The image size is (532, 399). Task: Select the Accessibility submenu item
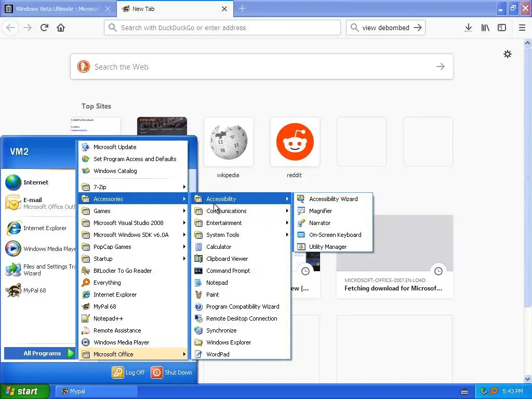[x=241, y=199]
